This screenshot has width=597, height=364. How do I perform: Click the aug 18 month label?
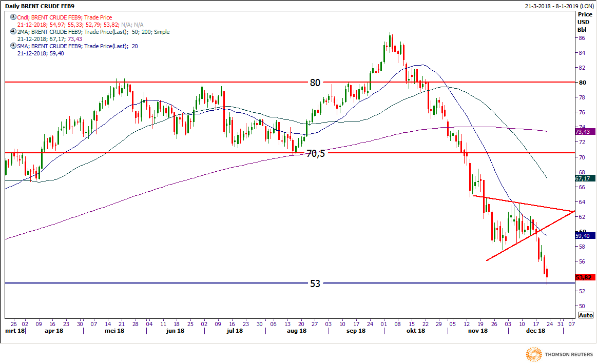(297, 331)
